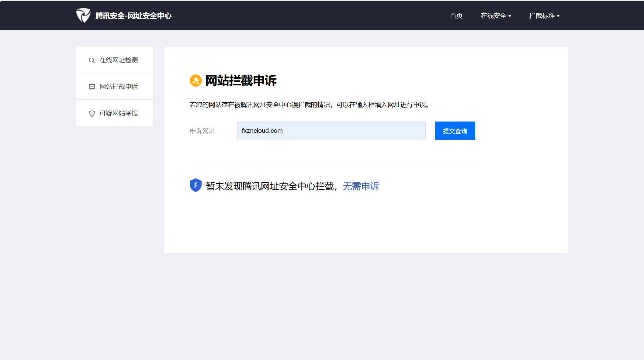
Task: Click the Tencent Security shield logo
Action: [x=83, y=15]
